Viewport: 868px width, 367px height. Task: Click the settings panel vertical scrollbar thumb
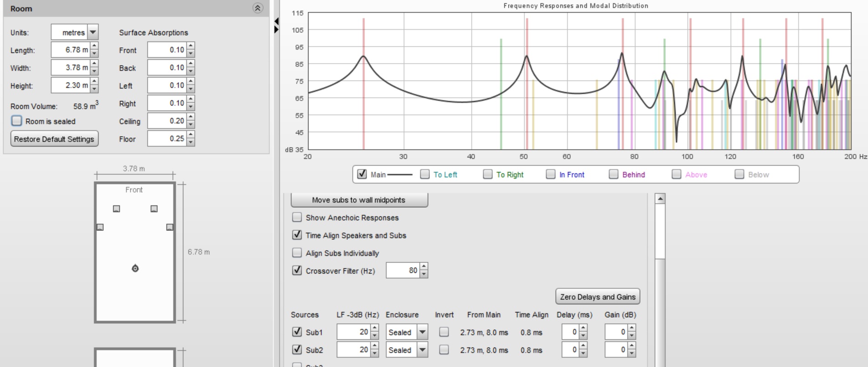pyautogui.click(x=660, y=231)
